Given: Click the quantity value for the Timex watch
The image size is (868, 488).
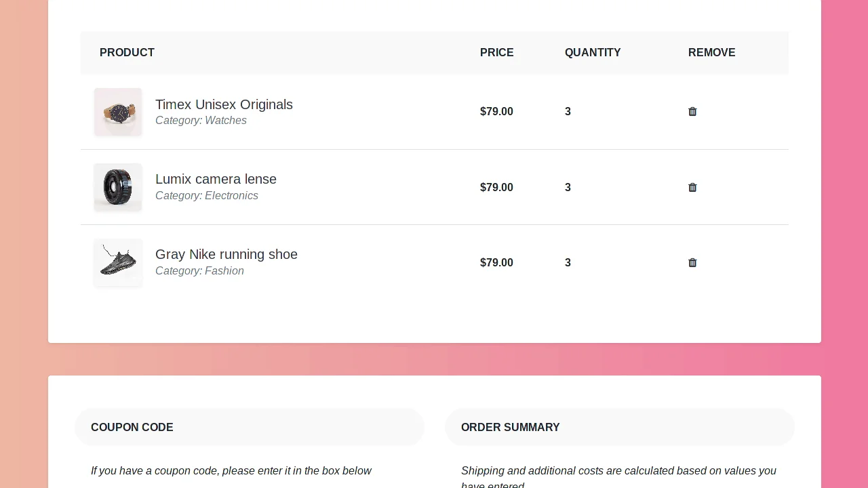Looking at the screenshot, I should coord(568,112).
